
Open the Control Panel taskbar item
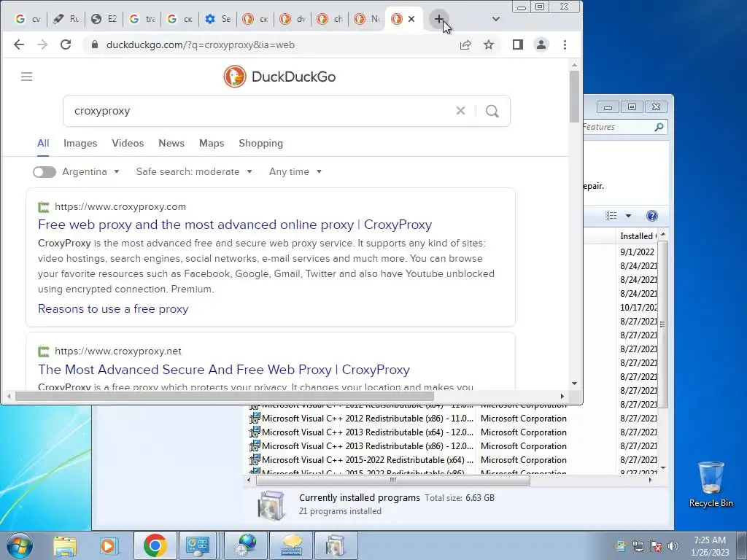click(x=197, y=545)
